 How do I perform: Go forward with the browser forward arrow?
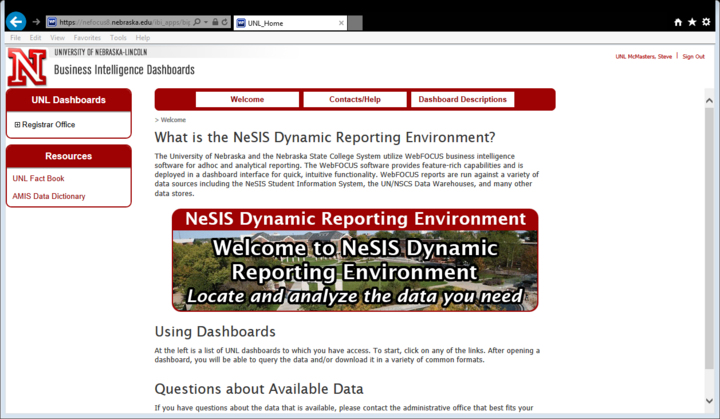36,22
